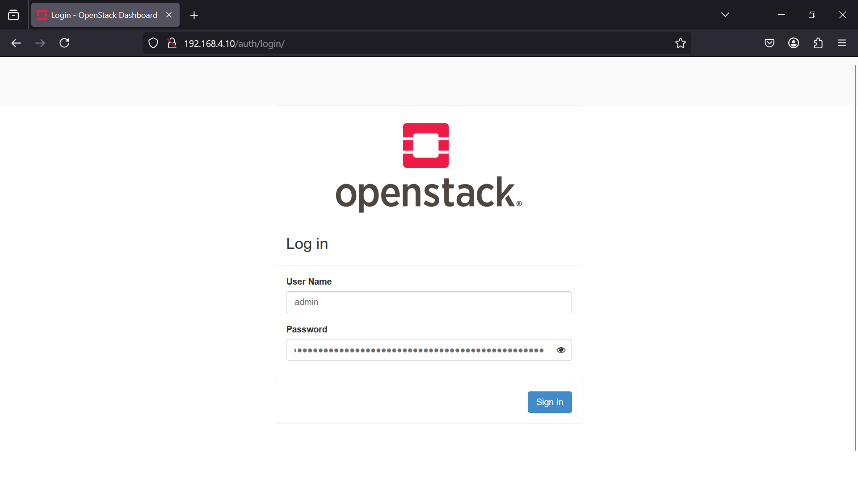Image resolution: width=858 pixels, height=504 pixels.
Task: Open the extensions puzzle icon
Action: pos(818,43)
